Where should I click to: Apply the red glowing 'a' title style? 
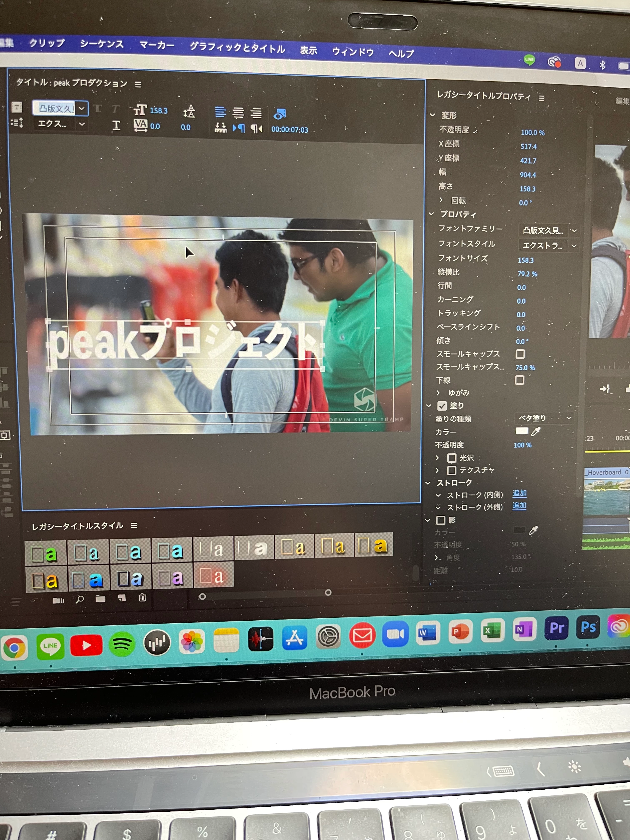tap(213, 575)
